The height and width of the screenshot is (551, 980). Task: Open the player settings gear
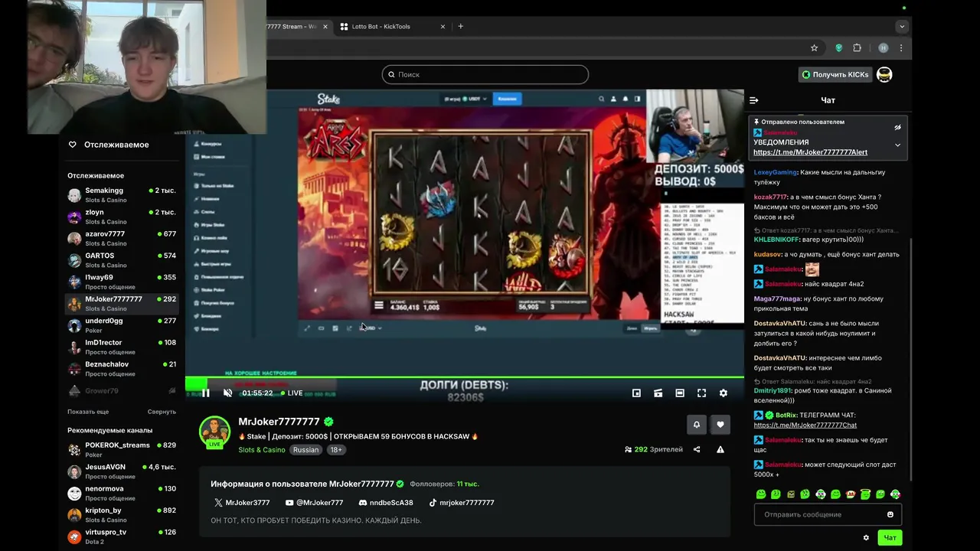723,393
